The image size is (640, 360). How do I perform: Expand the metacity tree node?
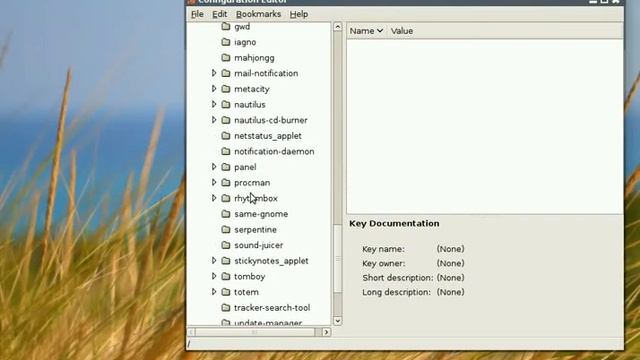pos(214,89)
